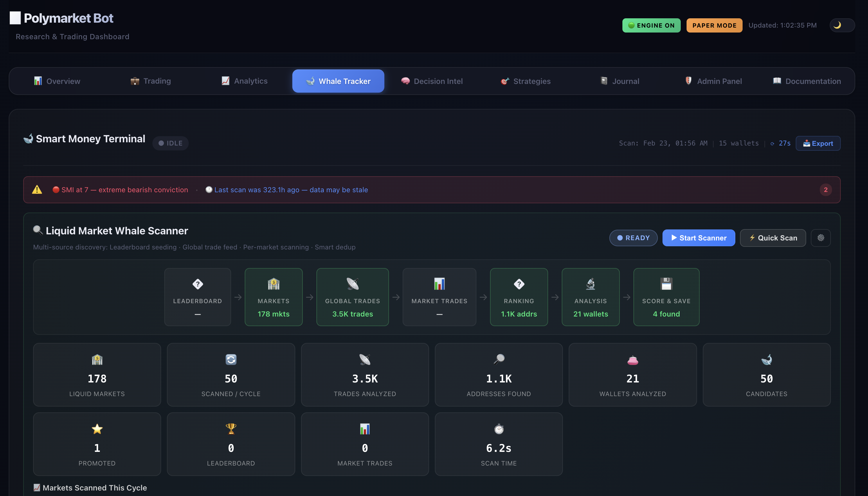Open the Documentation tab
The height and width of the screenshot is (496, 868).
click(x=807, y=81)
